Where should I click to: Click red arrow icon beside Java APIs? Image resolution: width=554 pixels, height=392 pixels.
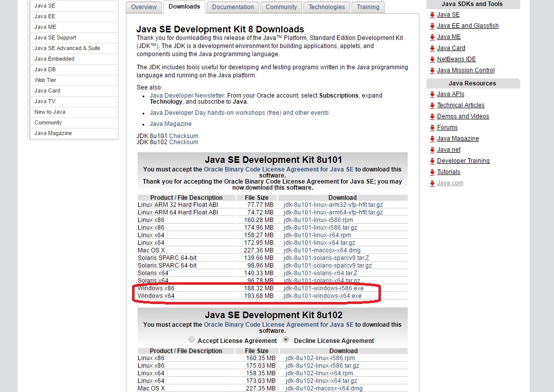pos(432,94)
